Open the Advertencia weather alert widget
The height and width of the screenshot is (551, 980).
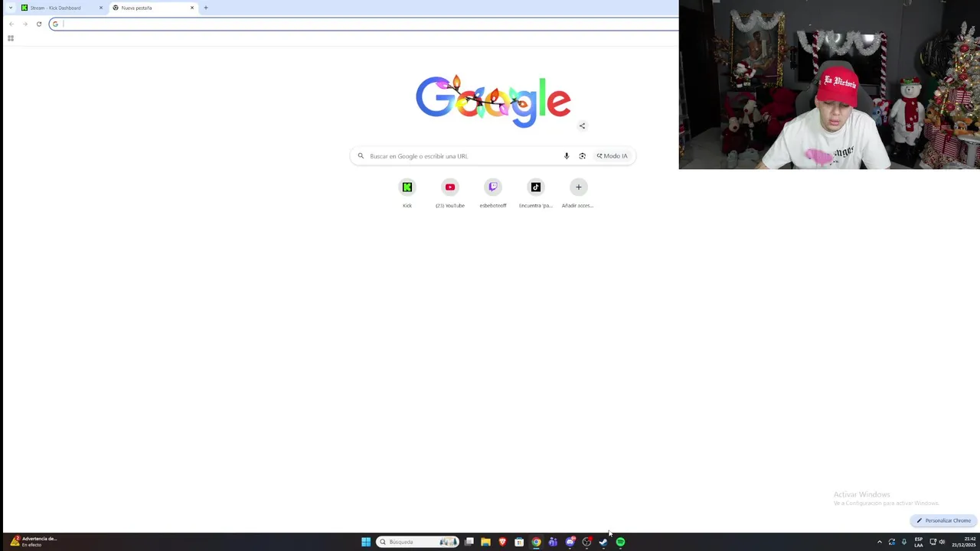pos(34,542)
